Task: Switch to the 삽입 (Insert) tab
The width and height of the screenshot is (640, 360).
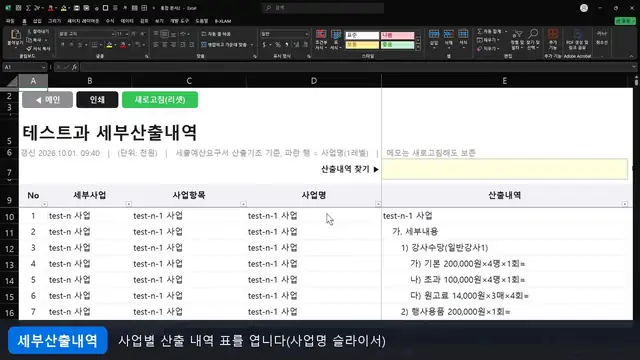Action: [x=37, y=21]
